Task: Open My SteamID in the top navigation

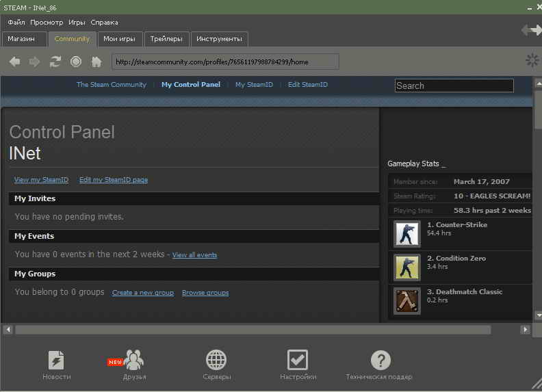Action: 254,85
